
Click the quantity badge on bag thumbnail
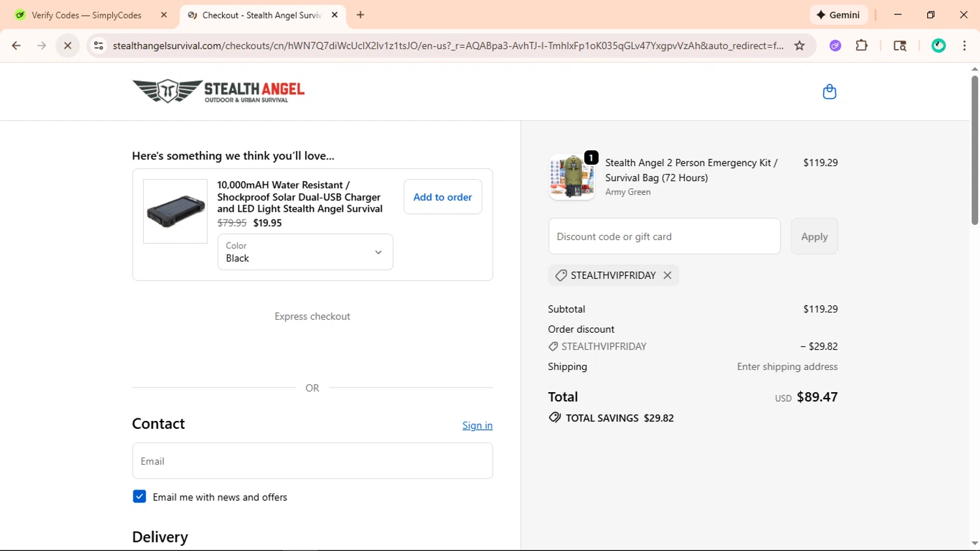591,158
